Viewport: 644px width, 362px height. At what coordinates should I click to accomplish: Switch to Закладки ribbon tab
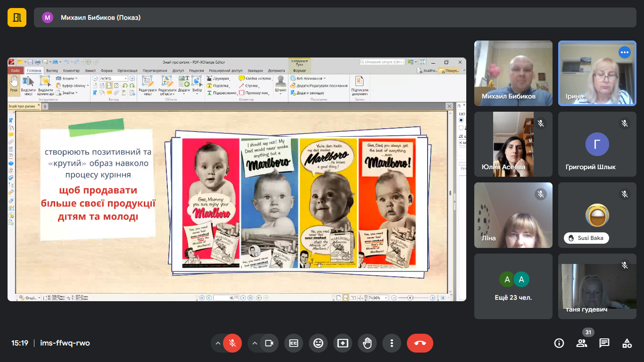pyautogui.click(x=255, y=70)
